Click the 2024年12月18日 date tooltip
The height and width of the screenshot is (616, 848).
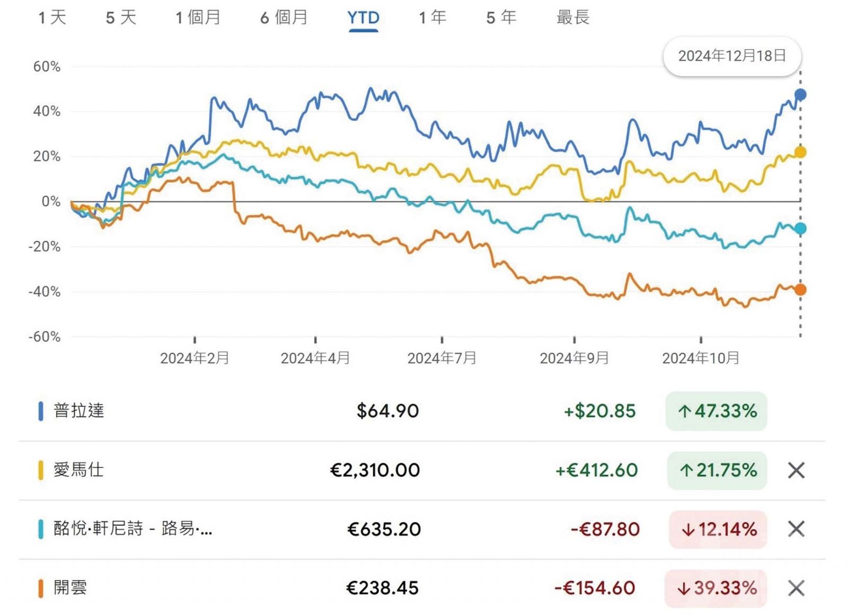732,56
